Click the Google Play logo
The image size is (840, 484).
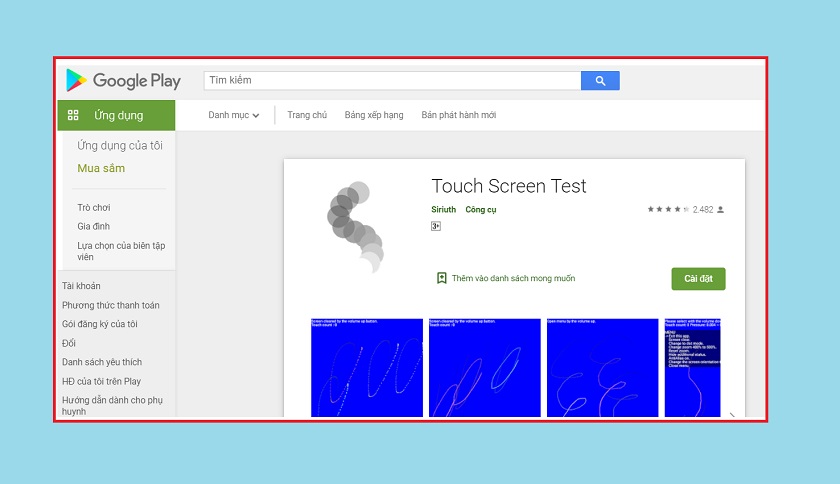(123, 80)
